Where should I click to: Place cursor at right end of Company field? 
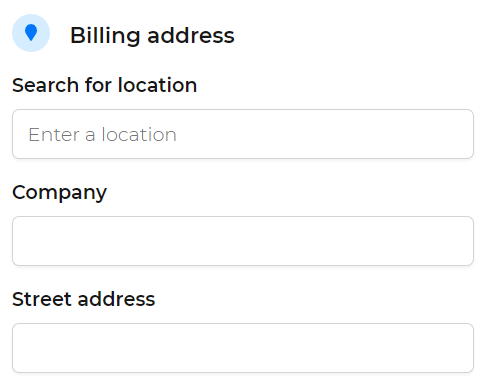point(465,241)
